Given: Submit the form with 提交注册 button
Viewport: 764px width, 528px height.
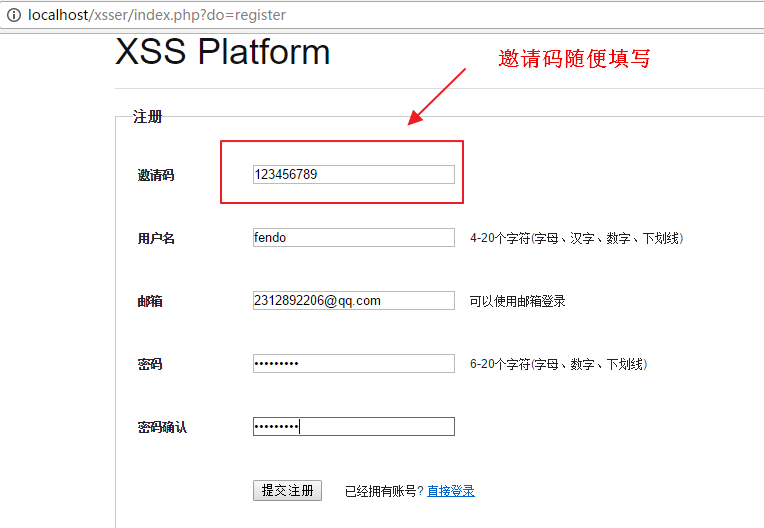Looking at the screenshot, I should [287, 490].
